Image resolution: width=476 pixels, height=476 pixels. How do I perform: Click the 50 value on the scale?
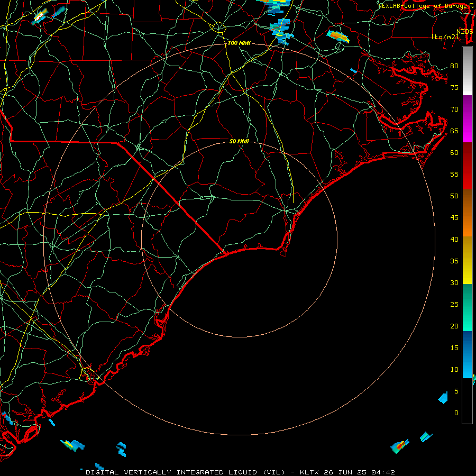[454, 196]
